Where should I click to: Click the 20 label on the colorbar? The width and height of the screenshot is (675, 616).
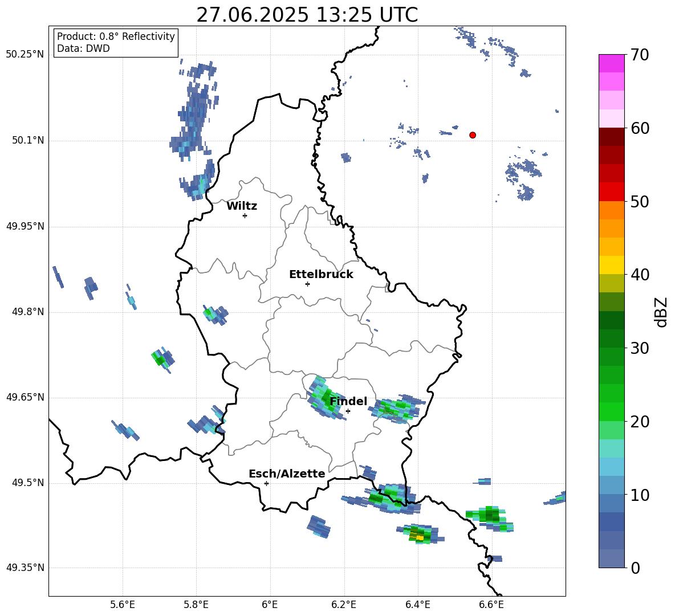pos(640,421)
